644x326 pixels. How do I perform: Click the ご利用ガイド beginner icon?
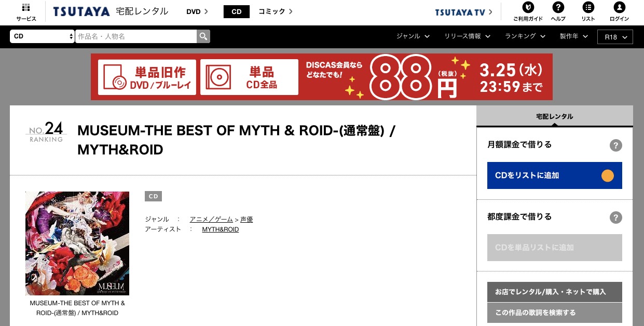point(528,7)
